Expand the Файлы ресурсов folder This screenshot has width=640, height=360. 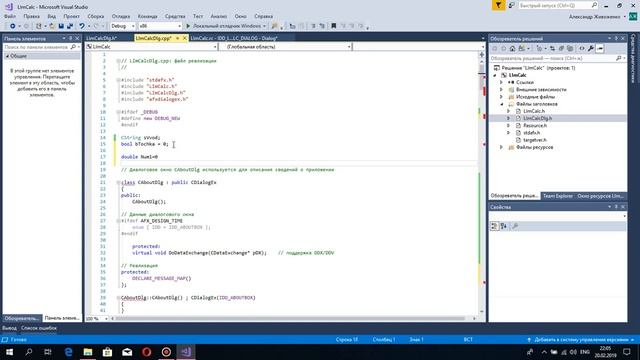tap(502, 147)
